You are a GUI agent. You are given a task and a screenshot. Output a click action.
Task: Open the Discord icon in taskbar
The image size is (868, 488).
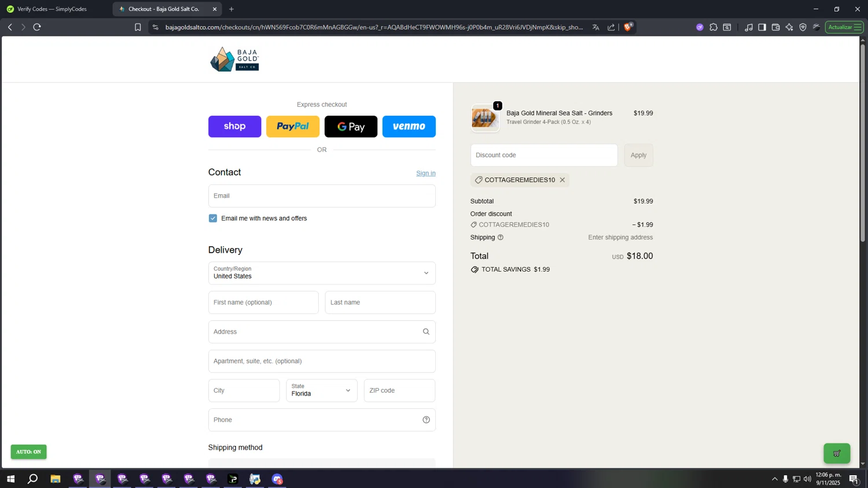click(278, 479)
